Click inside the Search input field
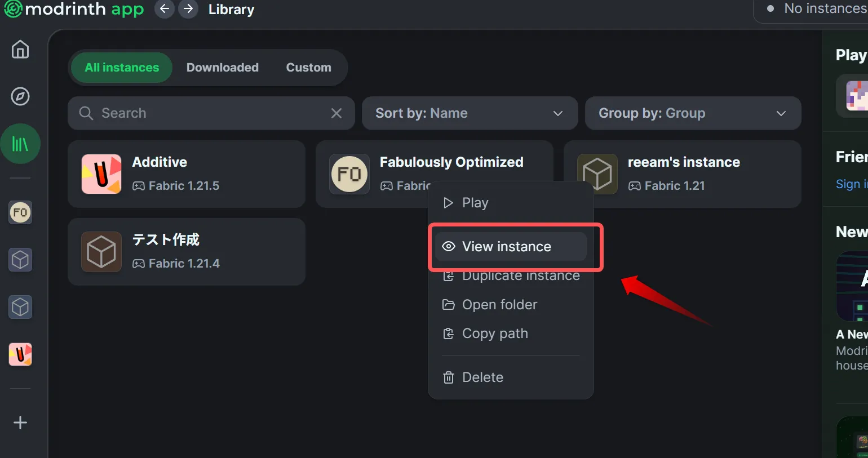Image resolution: width=868 pixels, height=458 pixels. coord(209,113)
